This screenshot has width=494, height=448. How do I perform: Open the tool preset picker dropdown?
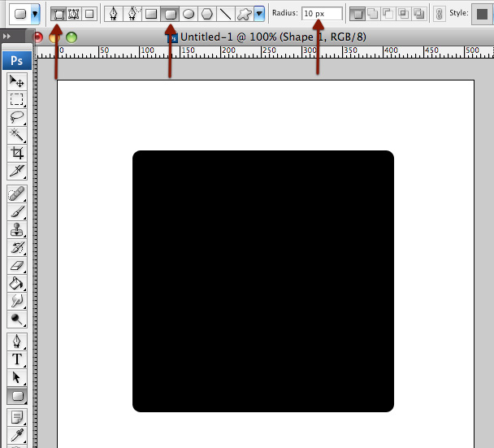35,14
